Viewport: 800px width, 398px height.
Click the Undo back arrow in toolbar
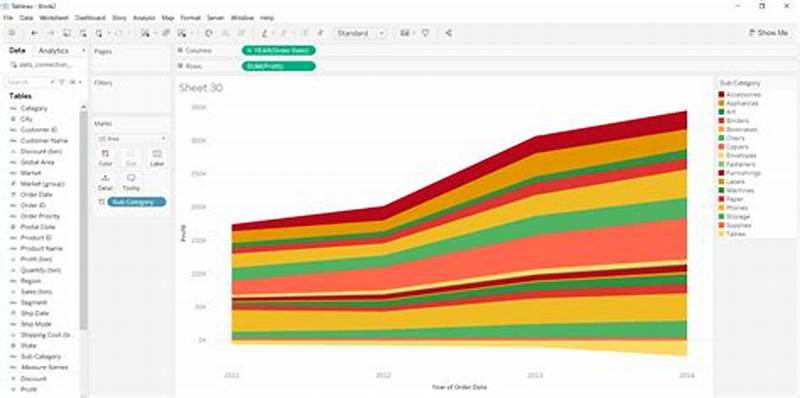[x=34, y=33]
